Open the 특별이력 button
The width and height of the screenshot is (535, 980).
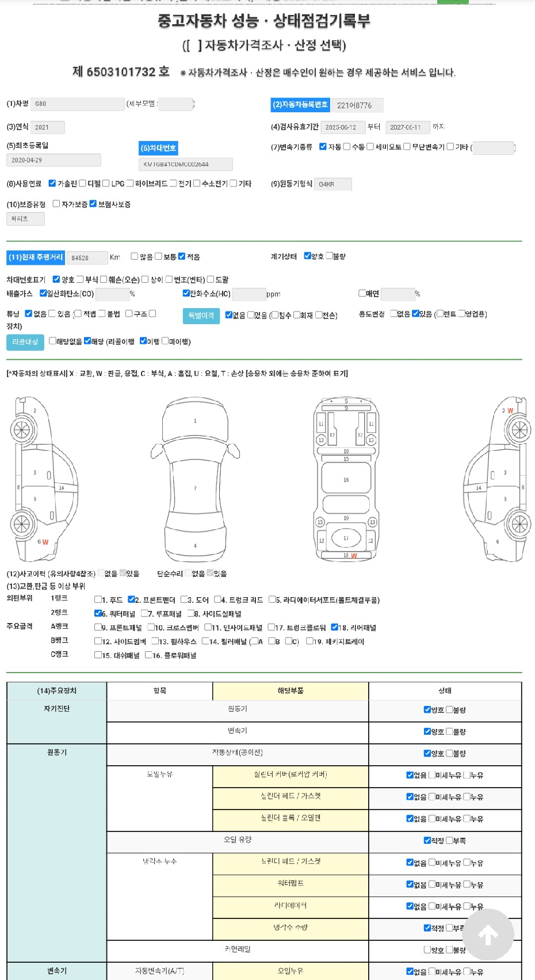click(x=201, y=316)
